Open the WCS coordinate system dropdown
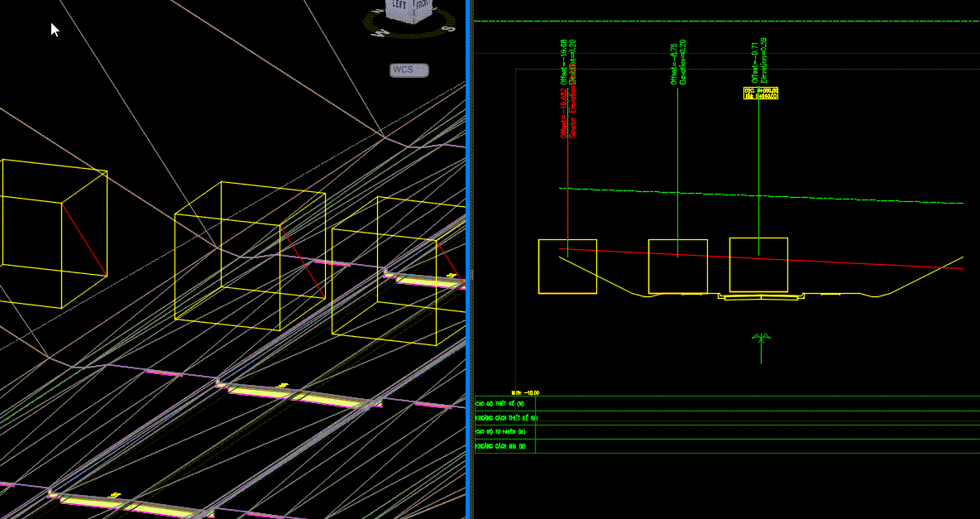 tap(409, 70)
